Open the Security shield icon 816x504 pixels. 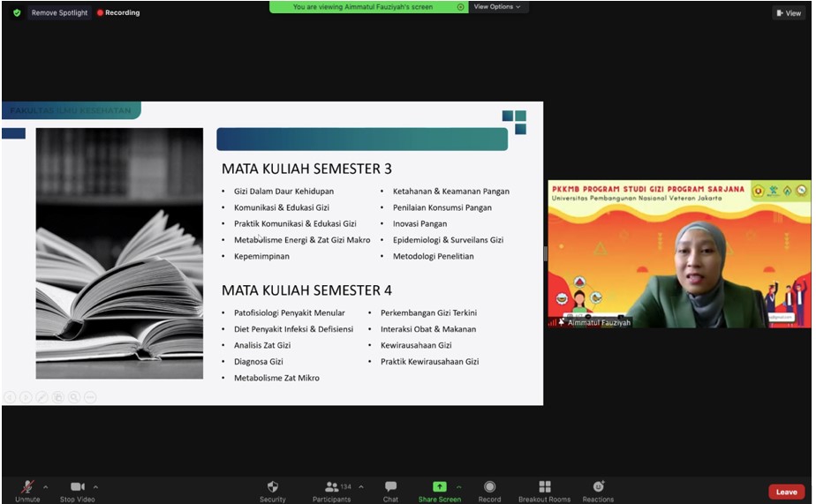[x=273, y=486]
